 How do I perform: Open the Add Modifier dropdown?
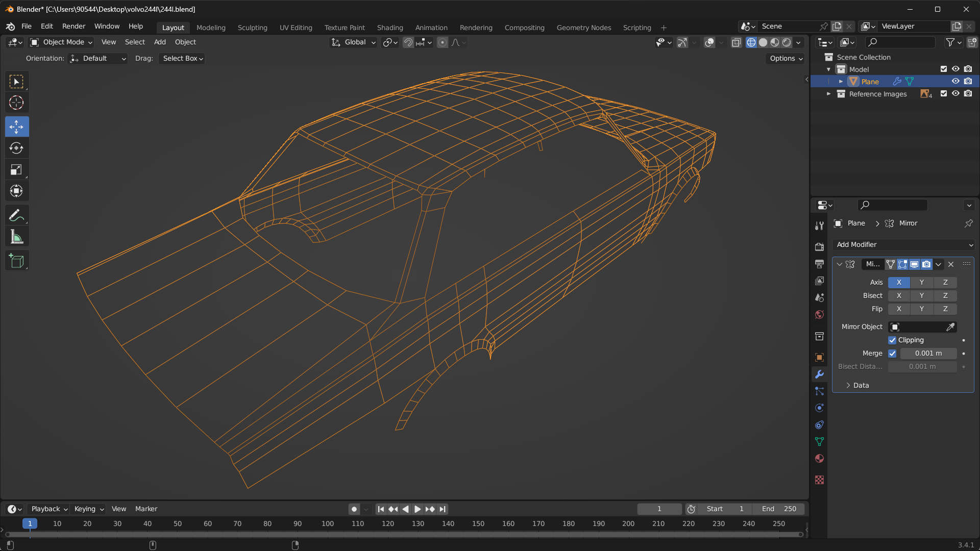point(903,245)
